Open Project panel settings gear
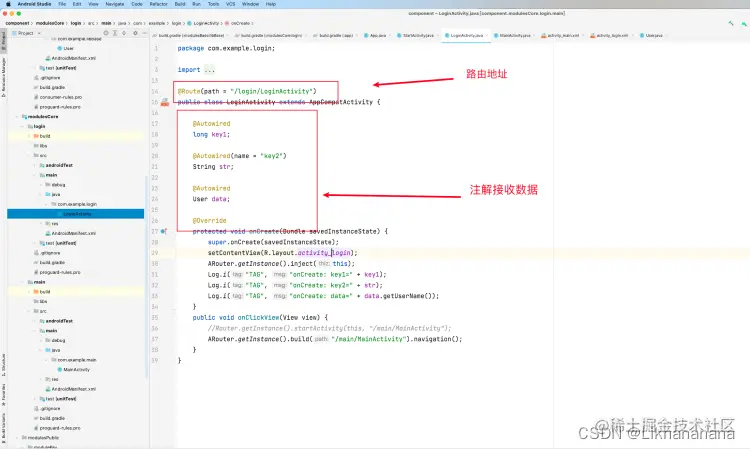The height and width of the screenshot is (449, 750). (135, 33)
